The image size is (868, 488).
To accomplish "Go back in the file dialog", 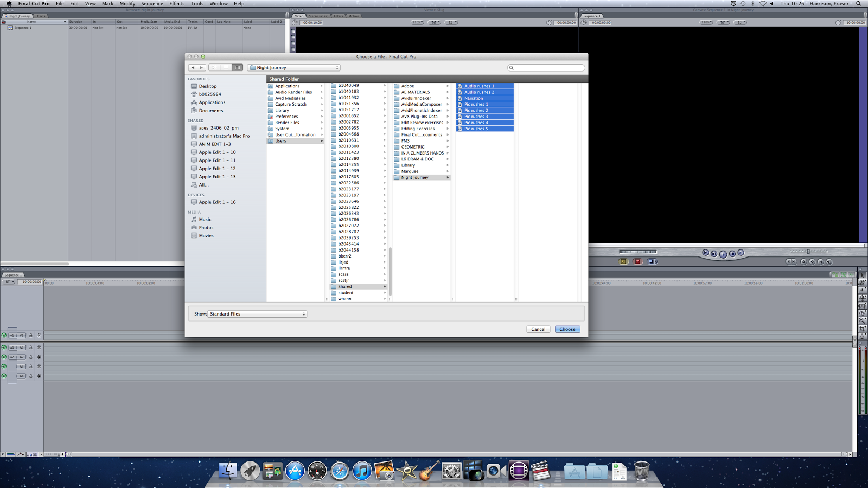I will coord(193,68).
